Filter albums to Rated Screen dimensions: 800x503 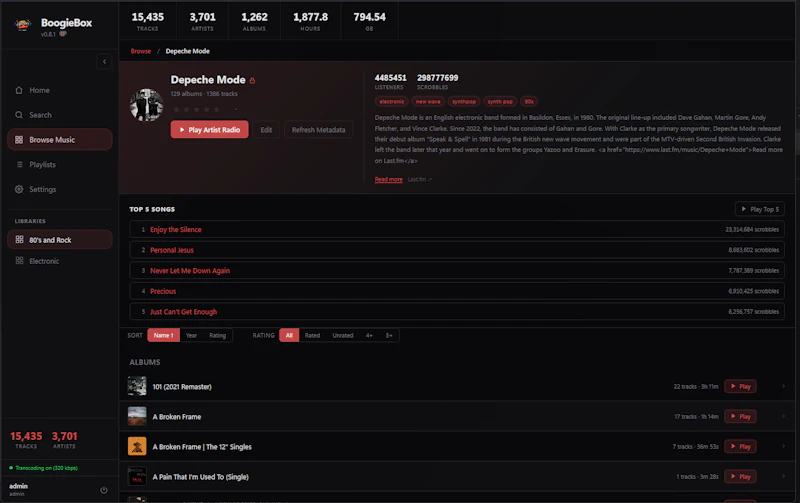[x=312, y=335]
